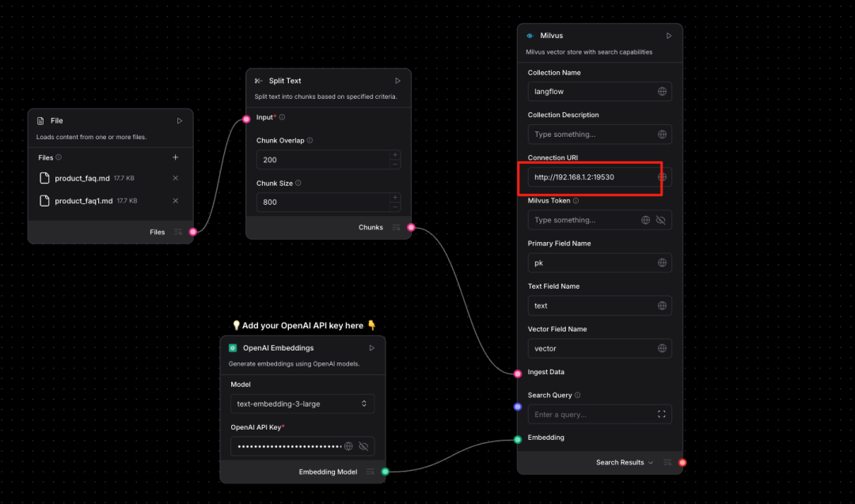This screenshot has height=504, width=855.
Task: Click the Add your OpenAI API key note
Action: tap(304, 325)
